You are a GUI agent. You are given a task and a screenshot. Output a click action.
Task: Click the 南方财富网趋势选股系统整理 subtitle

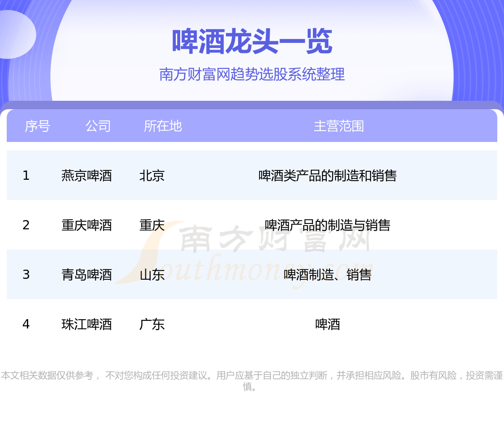252,74
